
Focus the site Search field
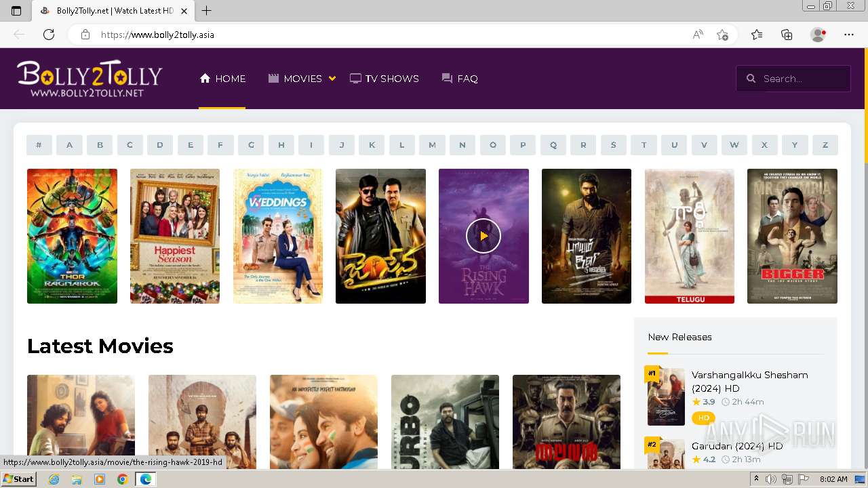pos(793,79)
